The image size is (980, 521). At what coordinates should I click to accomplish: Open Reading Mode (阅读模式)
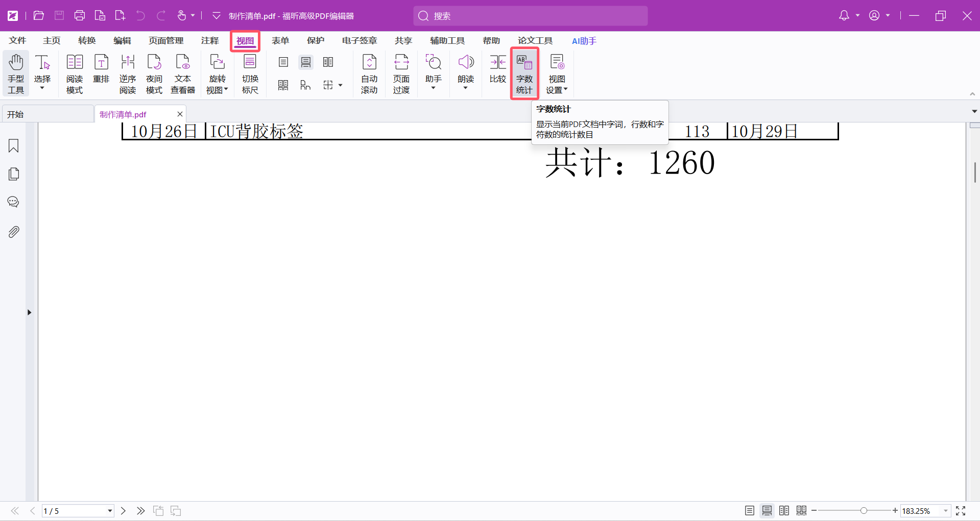coord(75,74)
